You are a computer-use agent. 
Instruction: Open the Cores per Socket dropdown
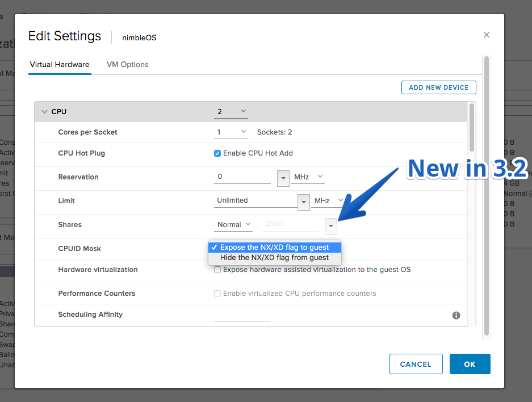[x=231, y=132]
